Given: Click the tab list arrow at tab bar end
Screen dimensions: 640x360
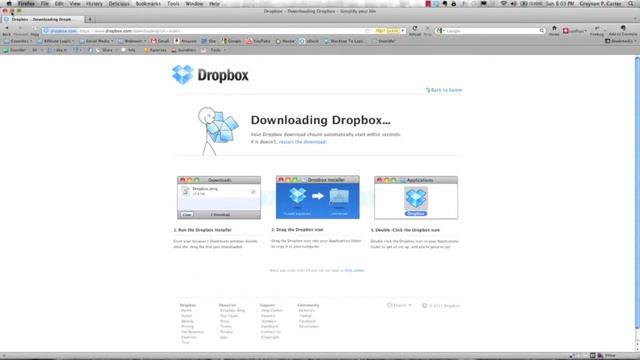Looking at the screenshot, I should [635, 19].
